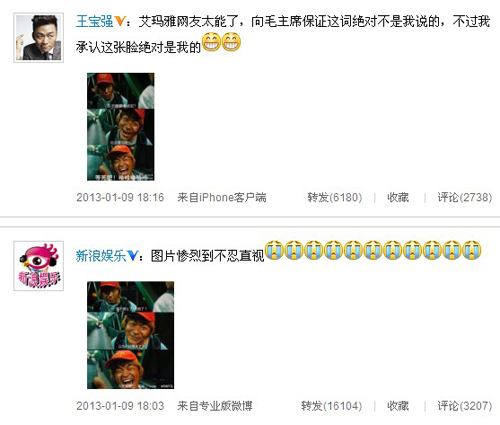View comments via 评论(3207)
The image size is (500, 425).
tap(465, 406)
